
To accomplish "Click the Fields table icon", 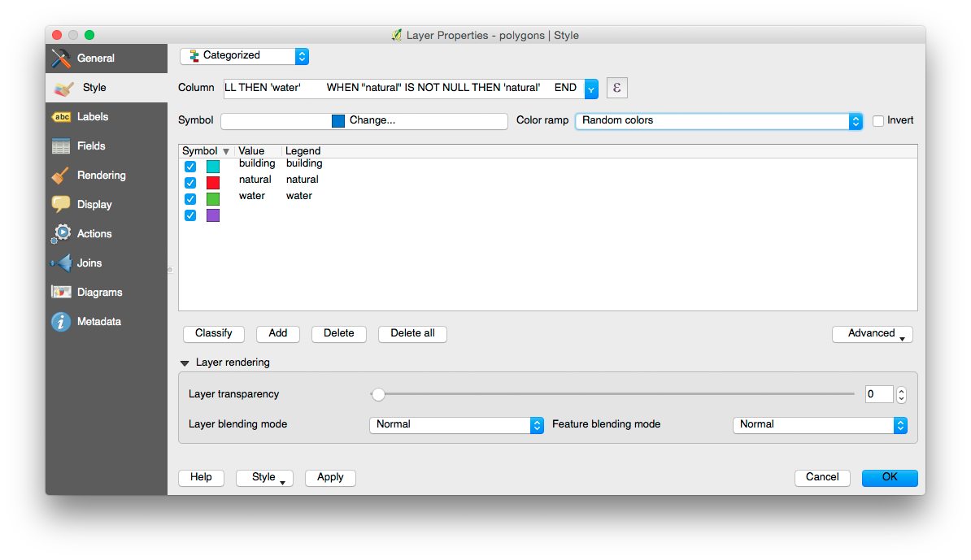I will click(61, 146).
